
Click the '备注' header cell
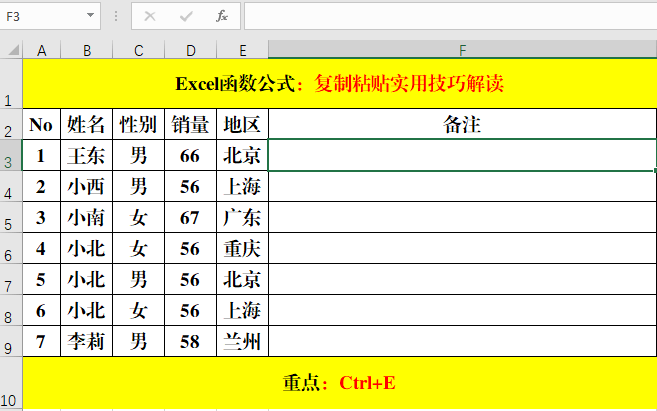[463, 124]
